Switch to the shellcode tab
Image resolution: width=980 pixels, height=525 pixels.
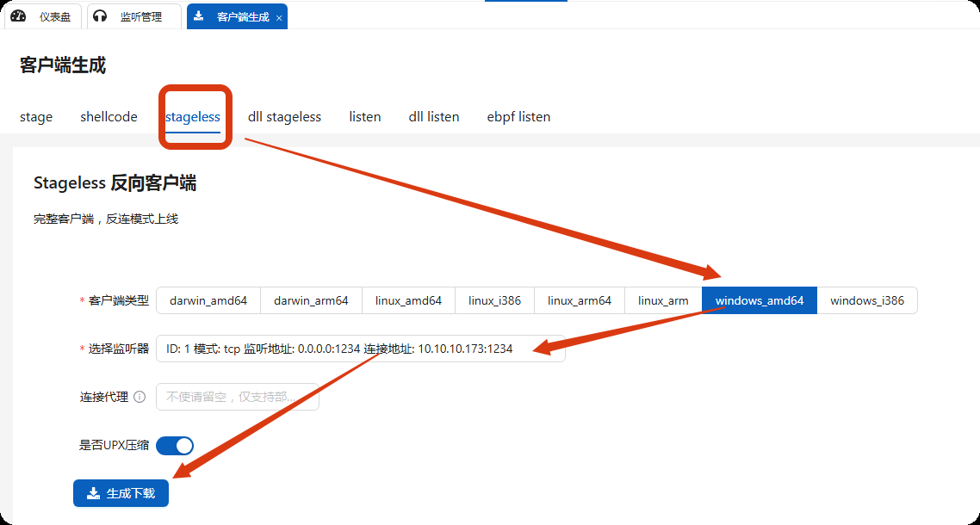pos(109,116)
